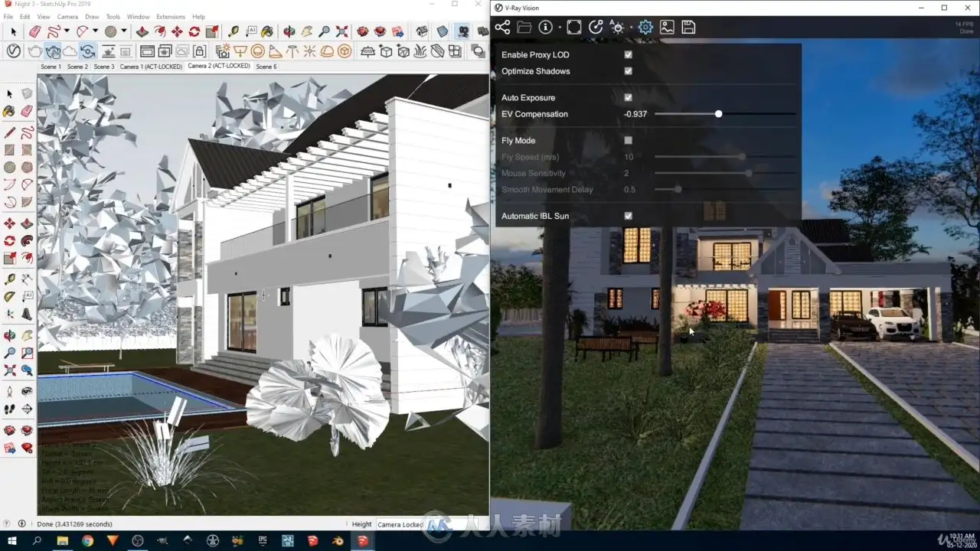
Task: Click the Mouse Sensitivity slider
Action: [725, 173]
